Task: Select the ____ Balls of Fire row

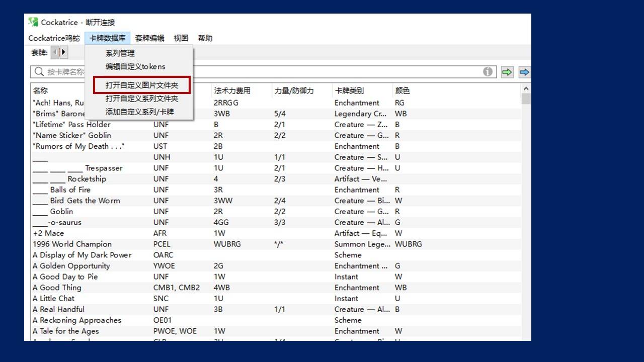Action: pos(276,190)
